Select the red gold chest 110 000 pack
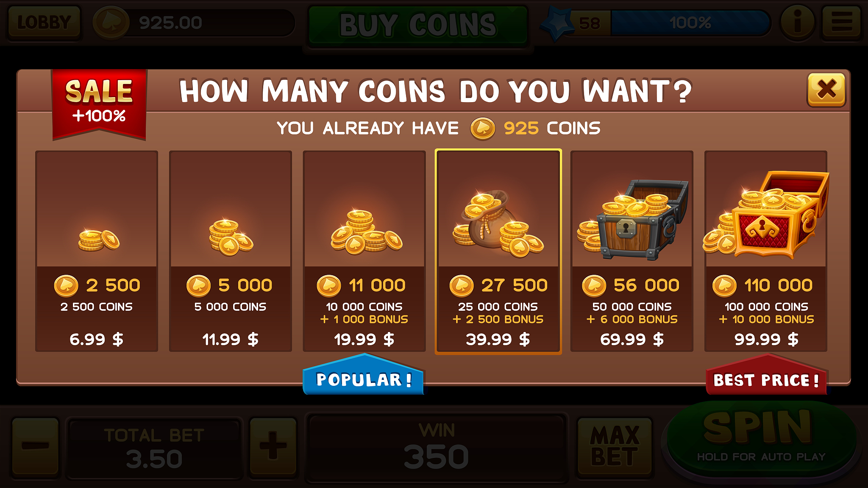The height and width of the screenshot is (488, 868). coord(766,251)
